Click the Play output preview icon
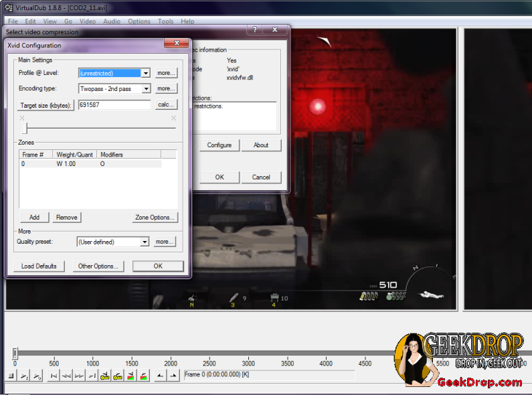 coord(37,376)
